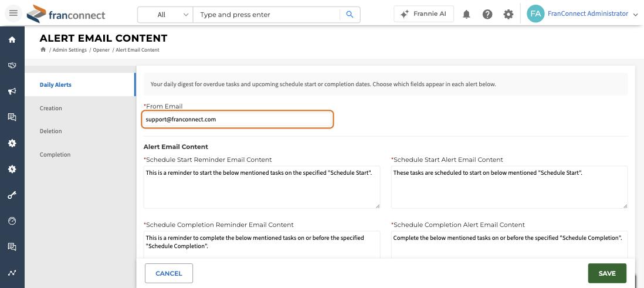Click Alert Email Content breadcrumb

(x=137, y=50)
